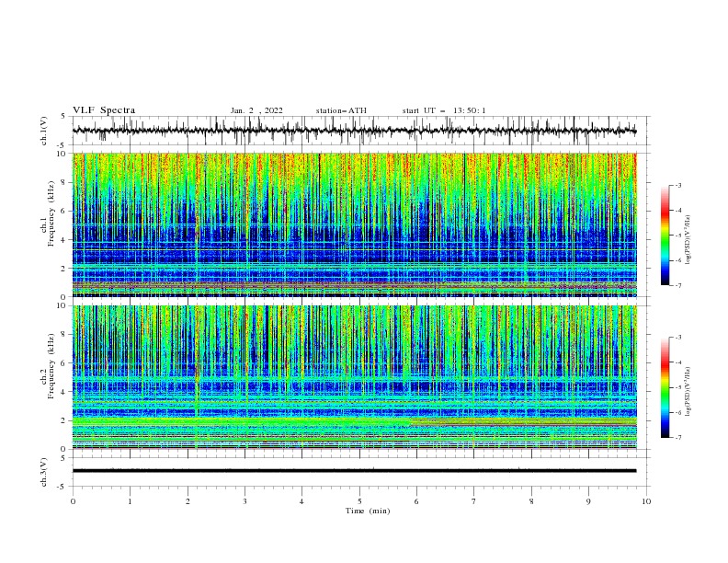
Task: Click the log(PSD) label beside ch.2 colorbar
Action: [688, 392]
